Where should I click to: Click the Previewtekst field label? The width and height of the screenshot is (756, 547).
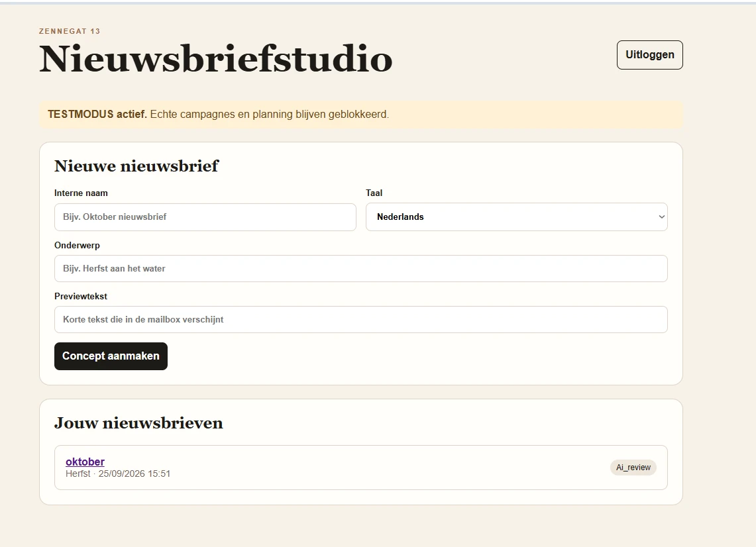click(x=81, y=297)
